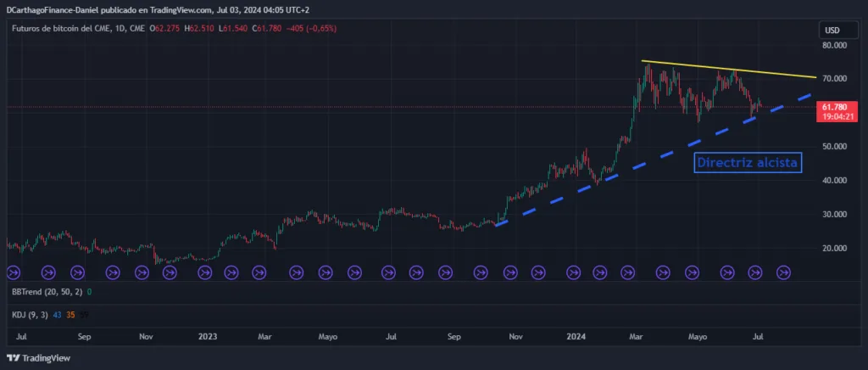Click the red 61.780 current price label
868x370 pixels.
point(837,107)
